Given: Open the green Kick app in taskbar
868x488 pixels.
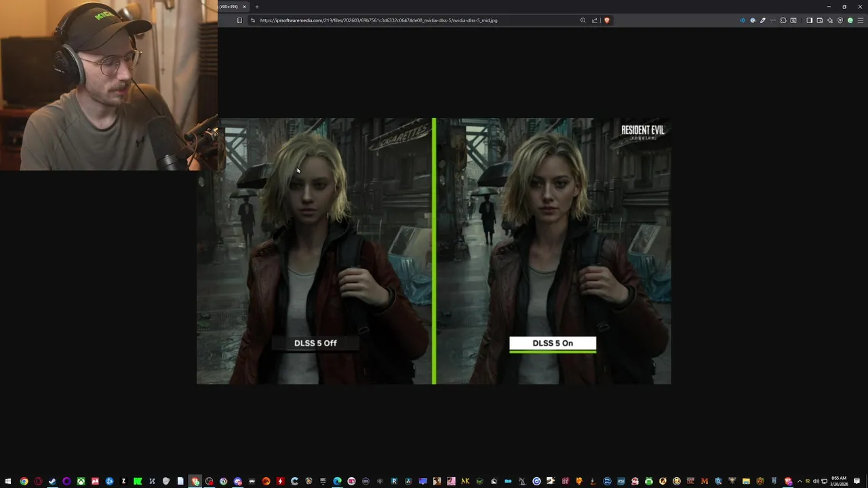Looking at the screenshot, I should (138, 481).
